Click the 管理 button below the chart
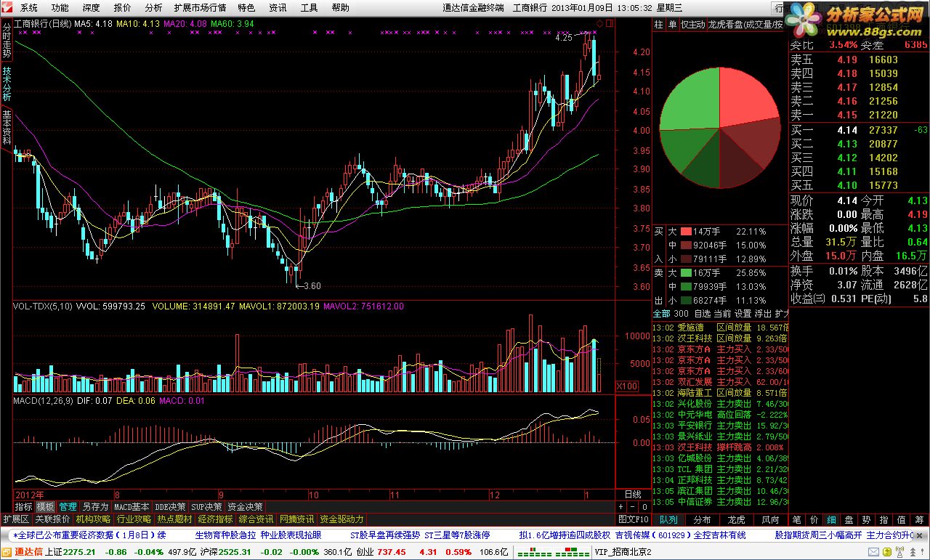Screen dimensions: 930x560 (68, 506)
